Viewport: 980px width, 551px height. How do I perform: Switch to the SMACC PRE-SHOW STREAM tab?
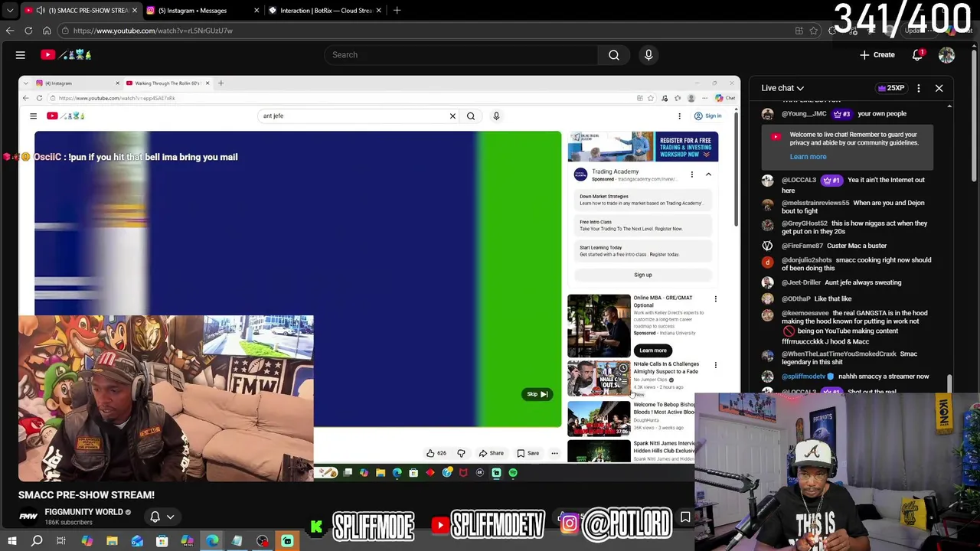[x=82, y=11]
